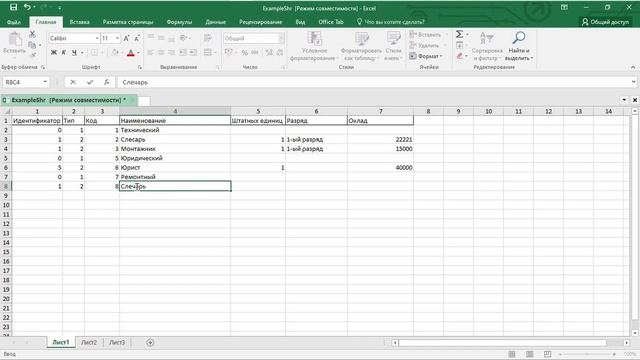Open Условное форматирование
The height and width of the screenshot is (360, 640).
(314, 46)
